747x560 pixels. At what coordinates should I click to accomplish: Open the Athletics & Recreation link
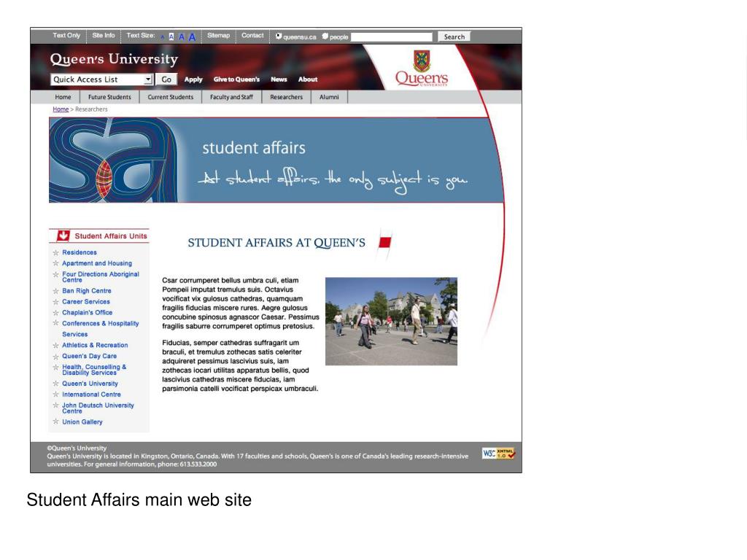tap(95, 345)
